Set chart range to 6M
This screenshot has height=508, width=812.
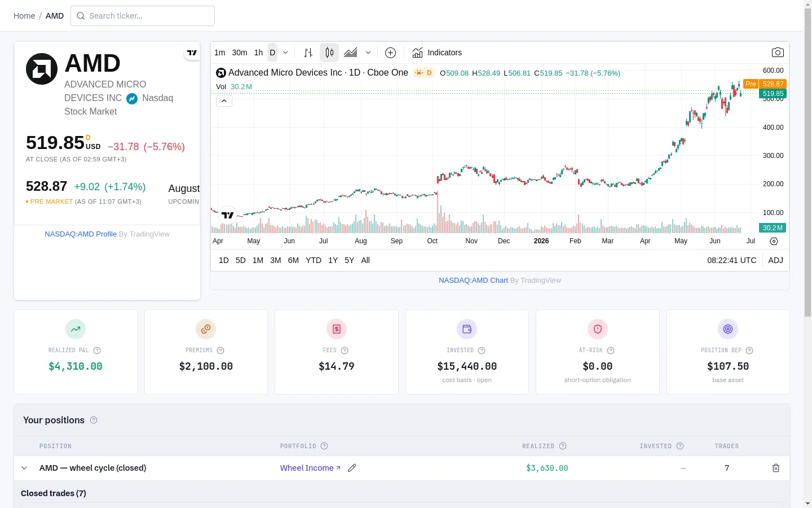click(293, 260)
